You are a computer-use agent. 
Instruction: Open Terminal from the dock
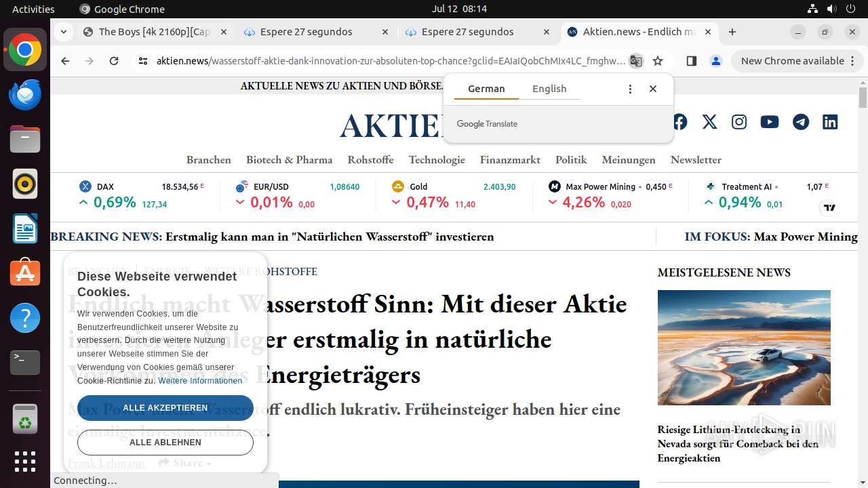tap(25, 363)
